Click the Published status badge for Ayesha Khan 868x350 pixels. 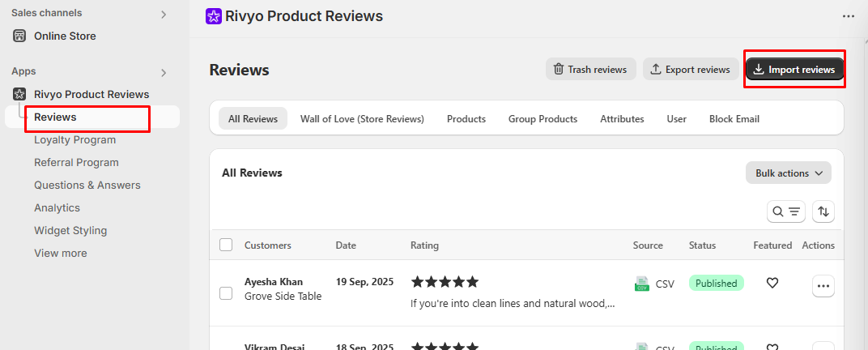point(717,283)
